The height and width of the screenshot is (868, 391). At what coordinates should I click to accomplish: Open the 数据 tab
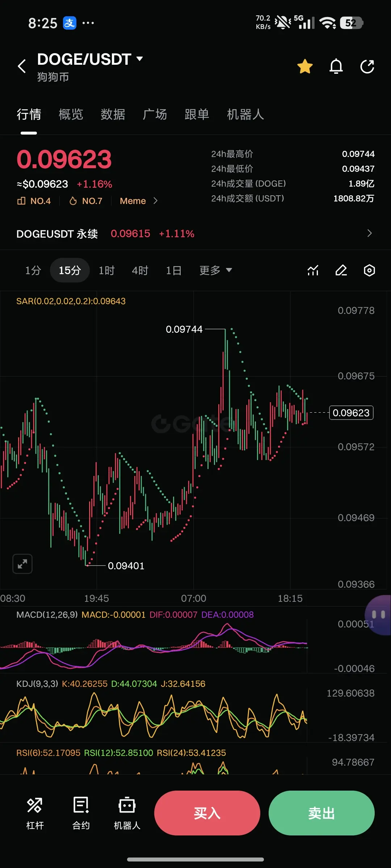tap(113, 115)
